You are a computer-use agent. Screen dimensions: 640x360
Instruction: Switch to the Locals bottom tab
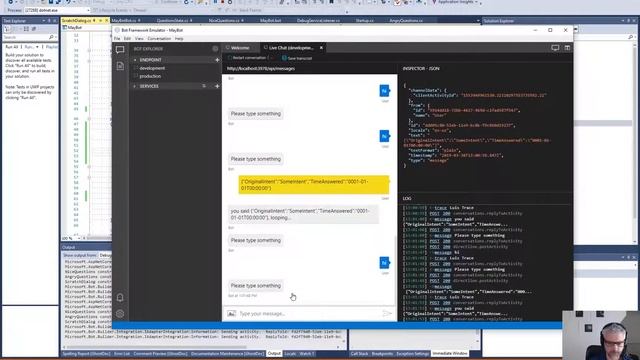[290, 353]
